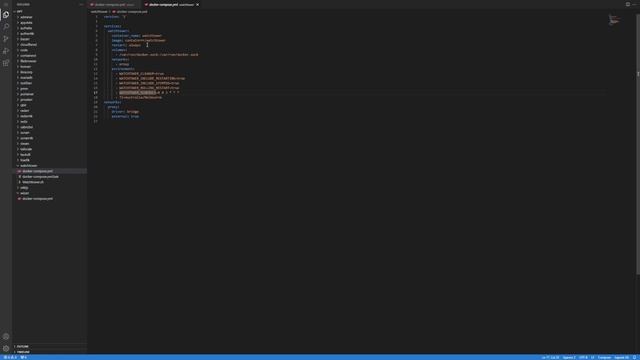
Task: Click the WATCHTOWER_INCLUDE_RESTARTING line
Action: [152, 78]
